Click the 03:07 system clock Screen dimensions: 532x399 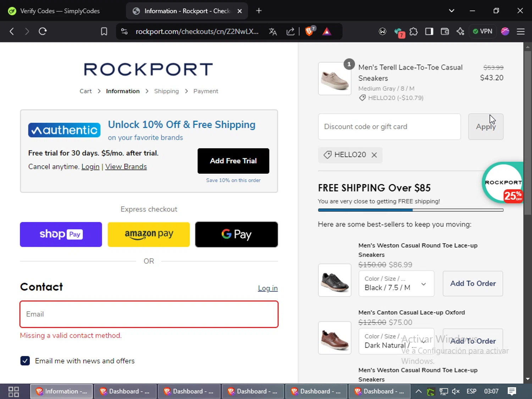tap(491, 392)
